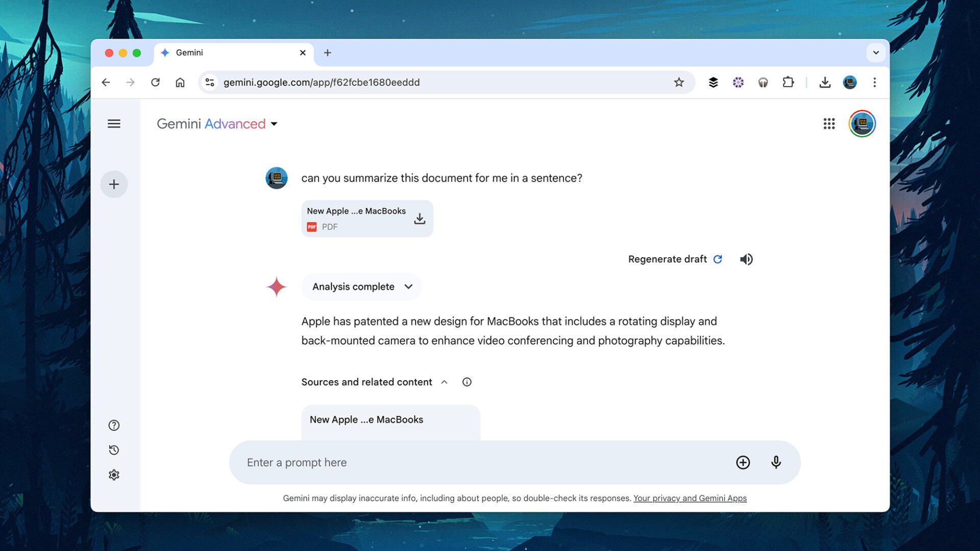
Task: Click the attach content plus button
Action: 743,462
